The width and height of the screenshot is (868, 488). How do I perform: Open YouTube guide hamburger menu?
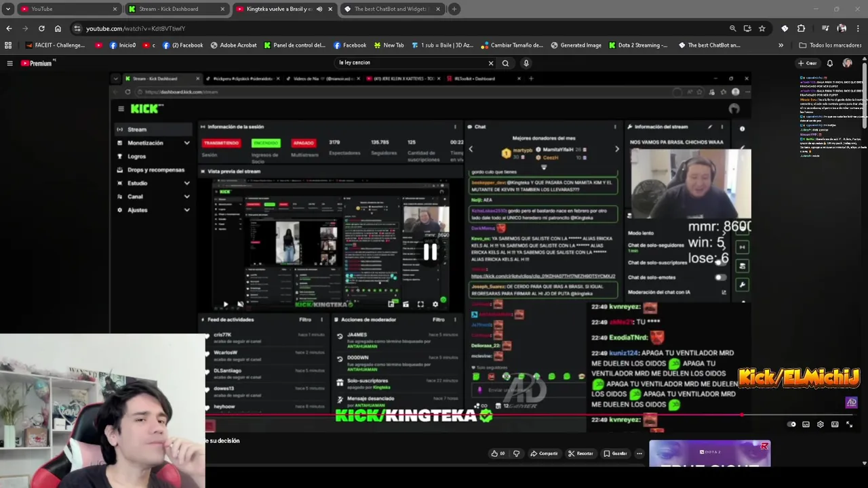click(9, 63)
